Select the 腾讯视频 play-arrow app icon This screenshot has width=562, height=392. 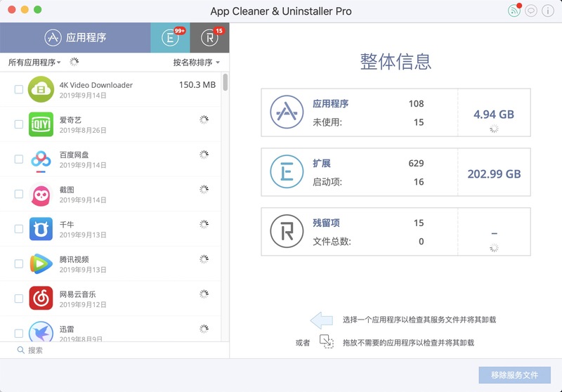coord(41,263)
